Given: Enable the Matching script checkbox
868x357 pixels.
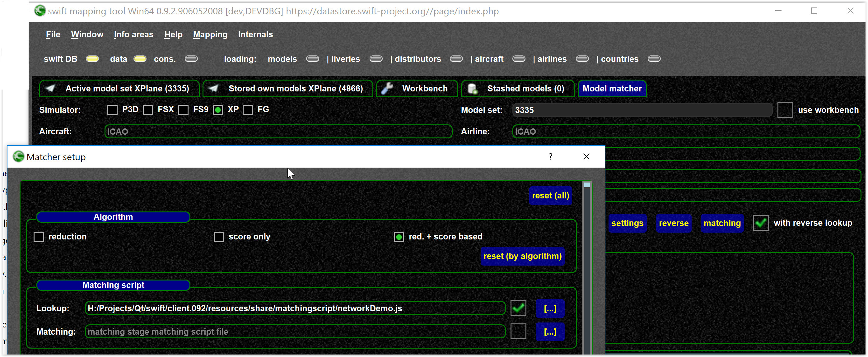Looking at the screenshot, I should coord(518,331).
